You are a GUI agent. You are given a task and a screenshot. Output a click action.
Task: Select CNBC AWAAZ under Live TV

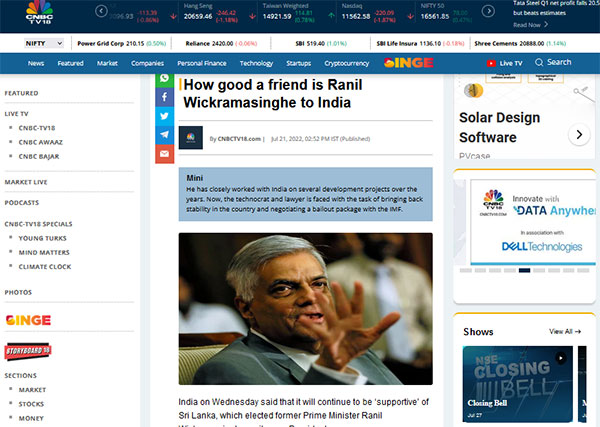(41, 142)
